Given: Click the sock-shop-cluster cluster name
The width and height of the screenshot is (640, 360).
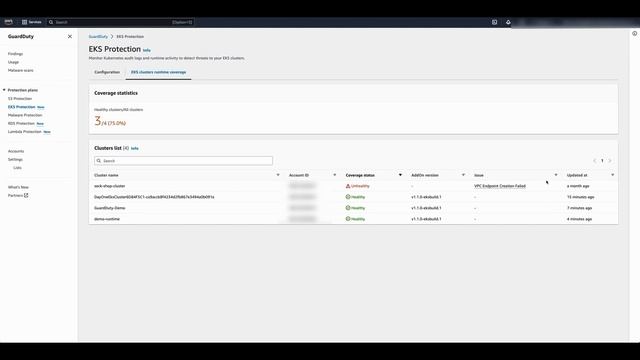Looking at the screenshot, I should [x=110, y=186].
